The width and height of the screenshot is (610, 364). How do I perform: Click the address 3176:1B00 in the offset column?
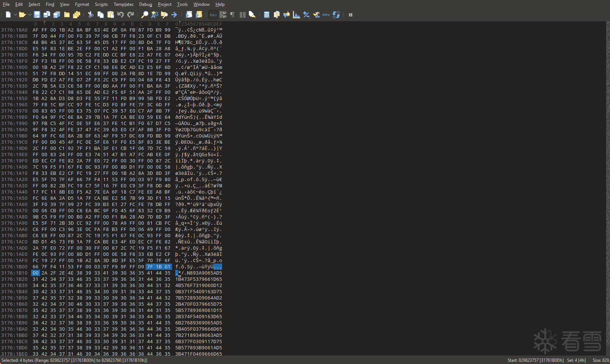[x=14, y=267]
